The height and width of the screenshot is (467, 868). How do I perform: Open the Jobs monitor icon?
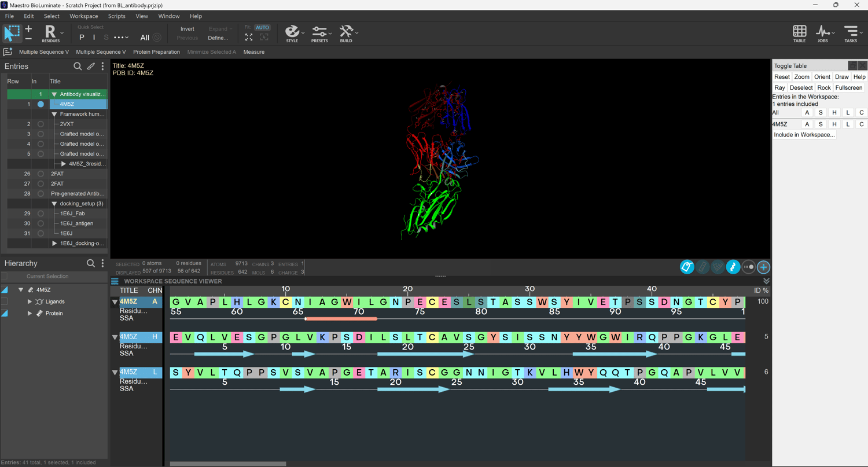[x=822, y=33]
